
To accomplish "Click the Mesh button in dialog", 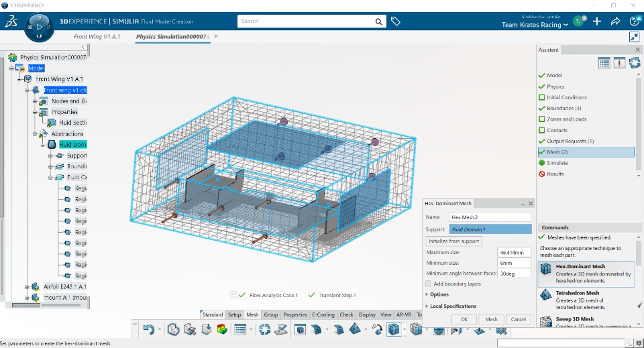I will pyautogui.click(x=491, y=319).
